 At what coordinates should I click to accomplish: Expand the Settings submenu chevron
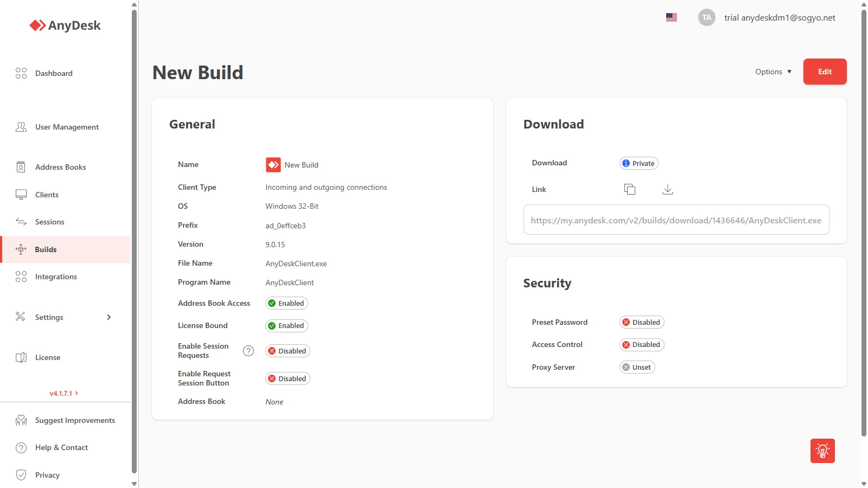(109, 317)
